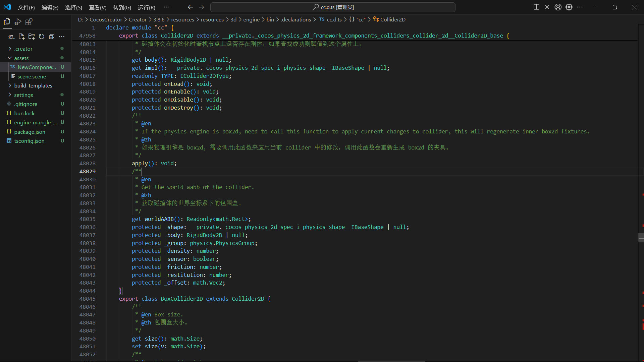
Task: Open the Run and Debug view
Action: pos(17,22)
